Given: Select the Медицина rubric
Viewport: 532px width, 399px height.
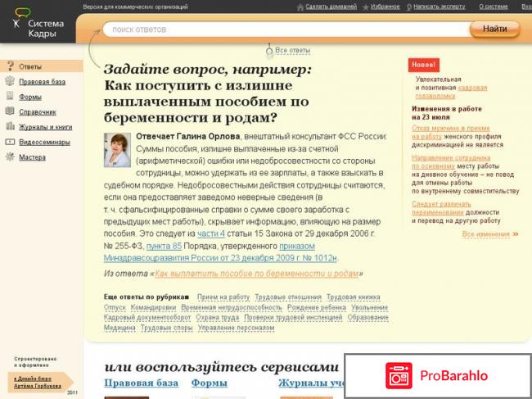Looking at the screenshot, I should pyautogui.click(x=119, y=328).
